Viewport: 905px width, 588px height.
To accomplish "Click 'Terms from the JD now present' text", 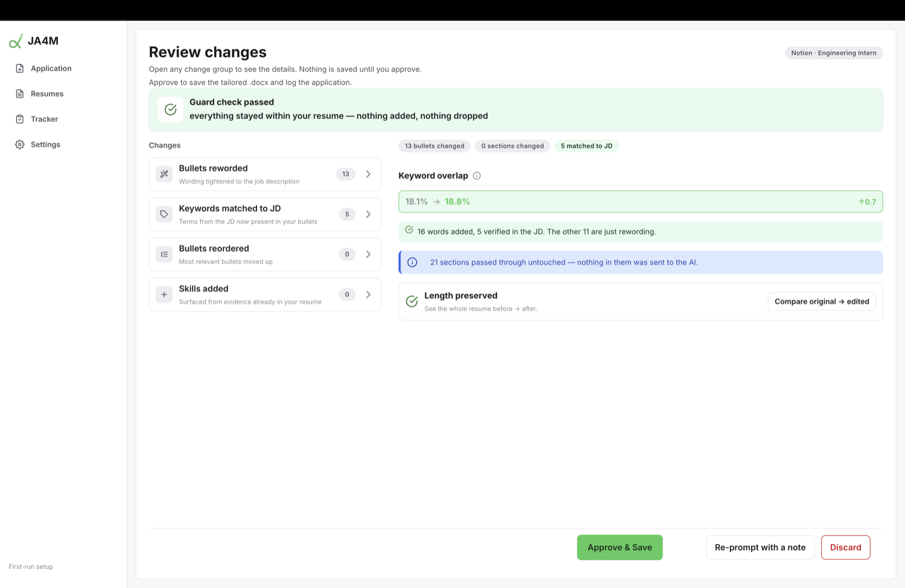I will click(248, 222).
